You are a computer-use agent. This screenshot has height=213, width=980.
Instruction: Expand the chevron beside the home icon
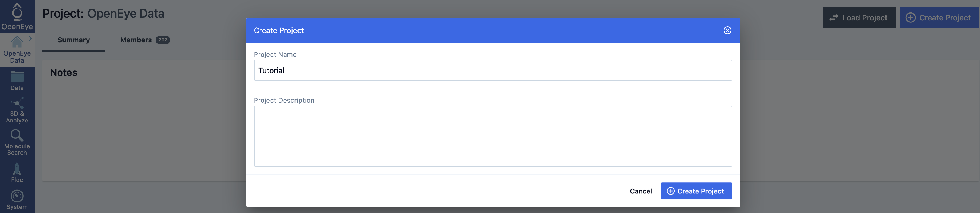pyautogui.click(x=30, y=38)
